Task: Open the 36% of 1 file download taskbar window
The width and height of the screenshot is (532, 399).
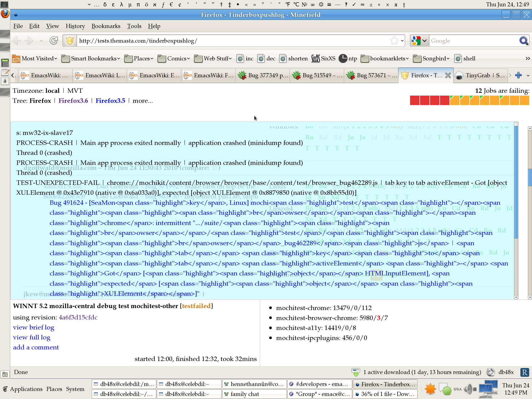Action: [x=385, y=394]
